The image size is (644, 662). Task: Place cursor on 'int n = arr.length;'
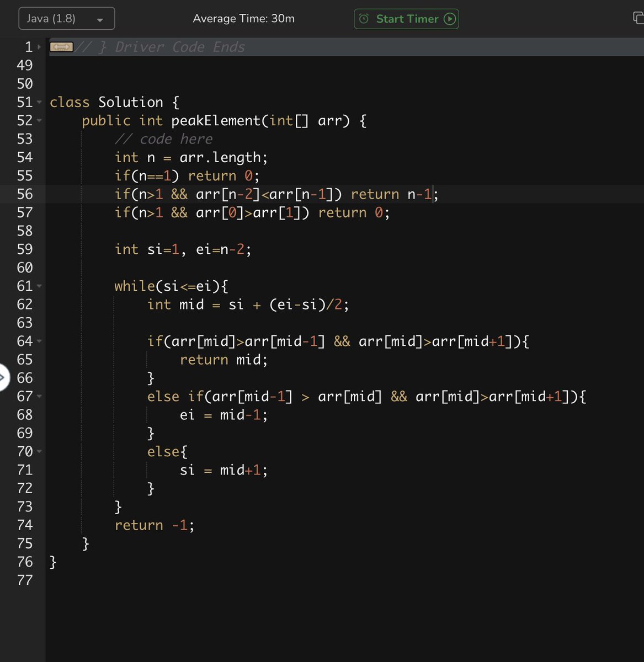(191, 158)
